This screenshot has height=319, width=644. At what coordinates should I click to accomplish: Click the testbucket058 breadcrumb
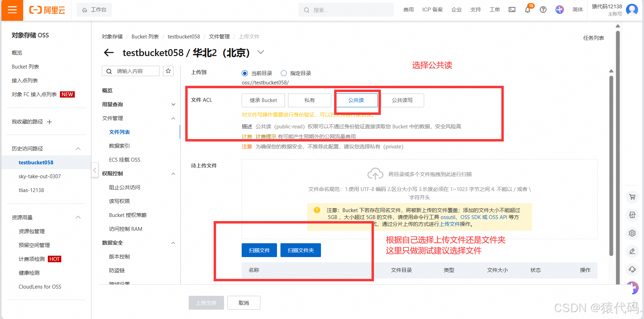click(x=184, y=37)
